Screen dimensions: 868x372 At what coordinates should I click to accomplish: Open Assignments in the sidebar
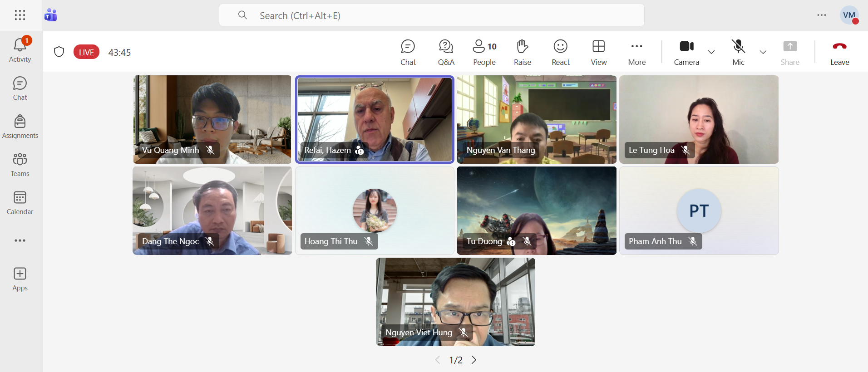pyautogui.click(x=20, y=126)
